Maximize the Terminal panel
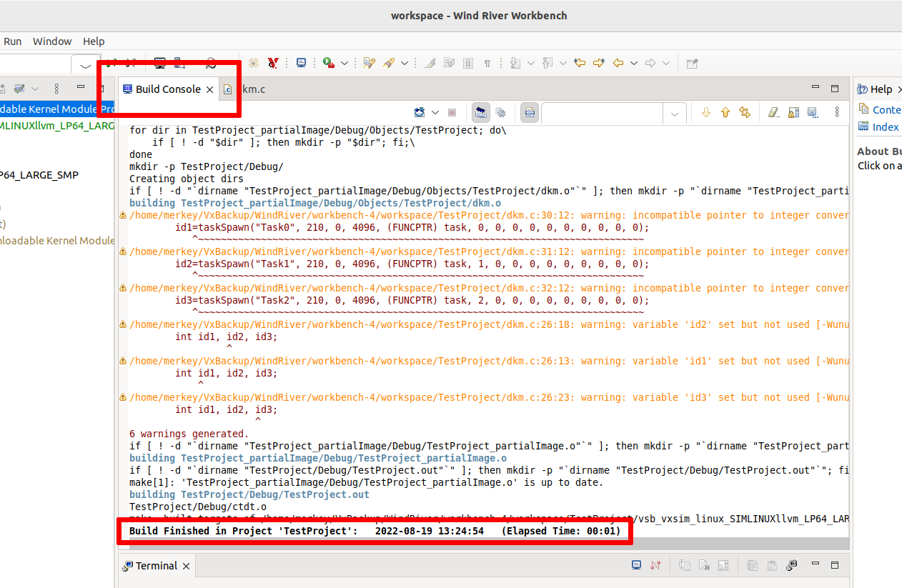Viewport: 902px width, 588px height. click(x=835, y=565)
